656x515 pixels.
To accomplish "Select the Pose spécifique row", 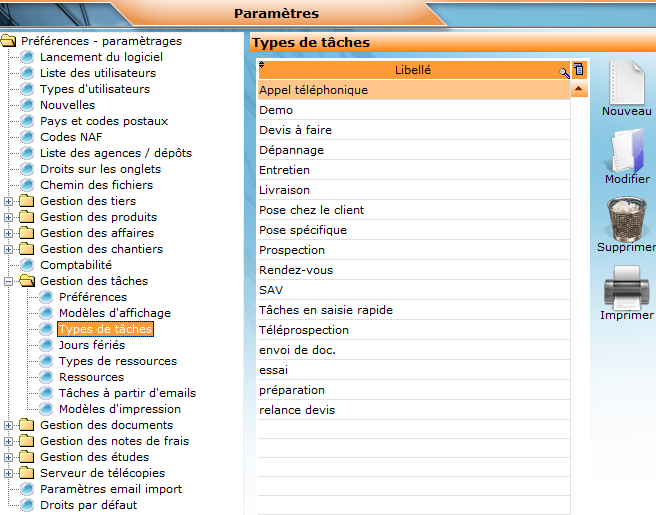I will point(414,230).
